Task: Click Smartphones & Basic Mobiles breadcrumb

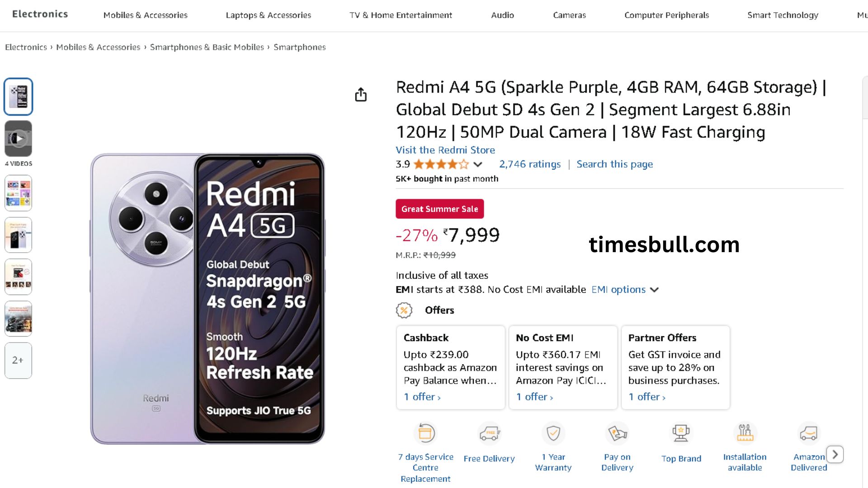Action: click(207, 47)
